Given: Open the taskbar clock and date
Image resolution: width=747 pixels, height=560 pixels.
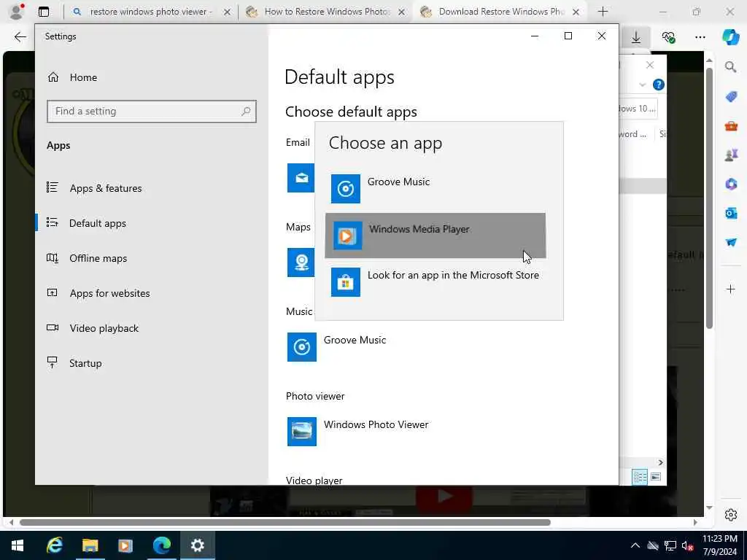Looking at the screenshot, I should click(720, 545).
